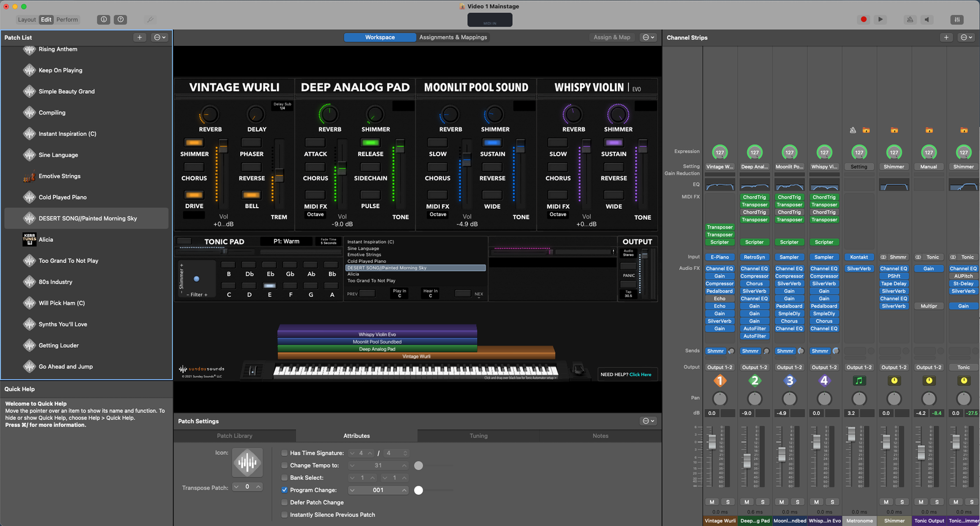Open the Patch Settings action menu dropdown
This screenshot has height=526, width=980.
[x=648, y=421]
